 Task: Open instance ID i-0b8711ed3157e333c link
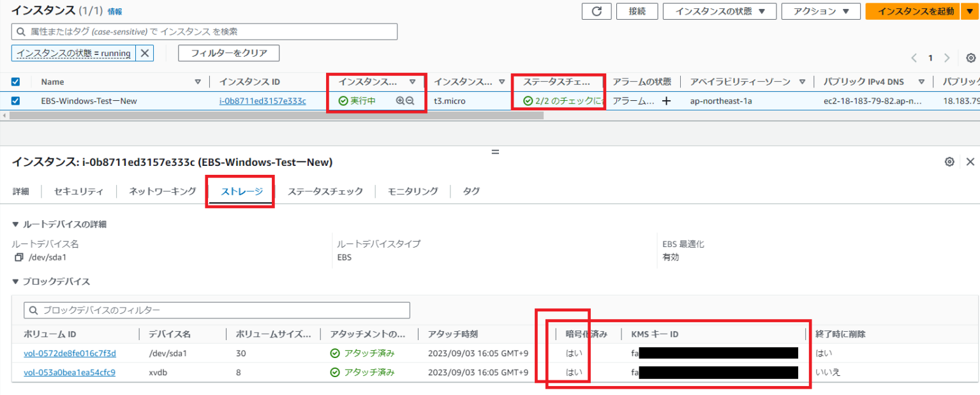263,101
